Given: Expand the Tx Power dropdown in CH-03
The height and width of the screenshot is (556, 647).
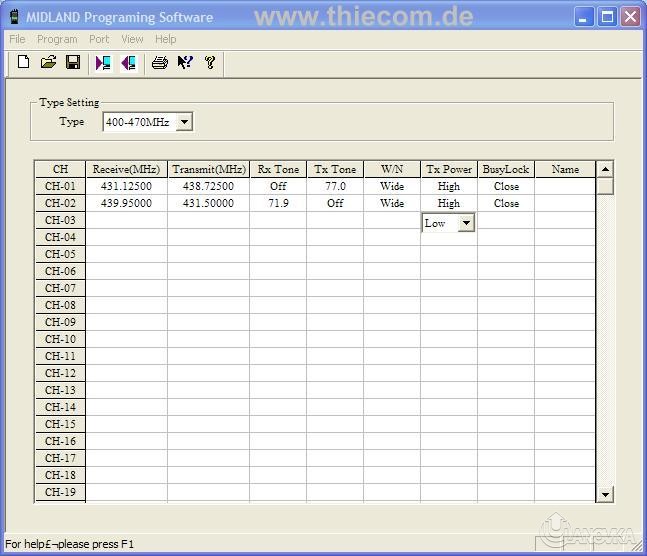Looking at the screenshot, I should point(465,223).
